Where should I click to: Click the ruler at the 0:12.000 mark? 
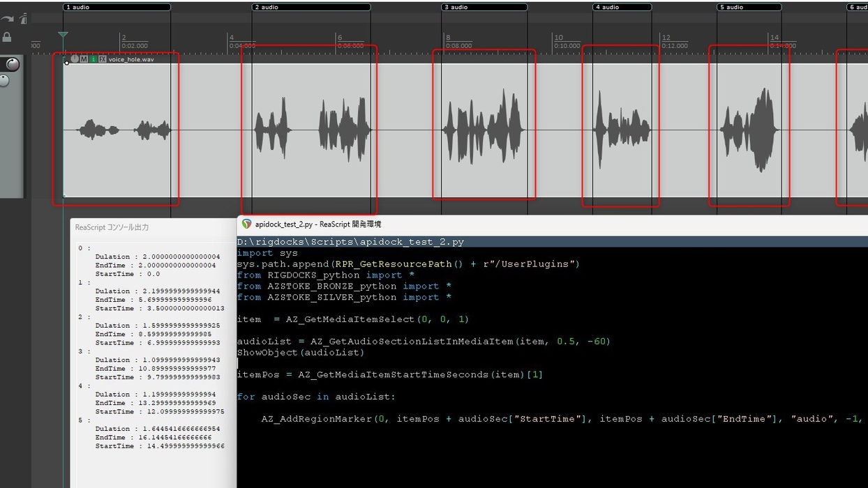click(x=675, y=46)
